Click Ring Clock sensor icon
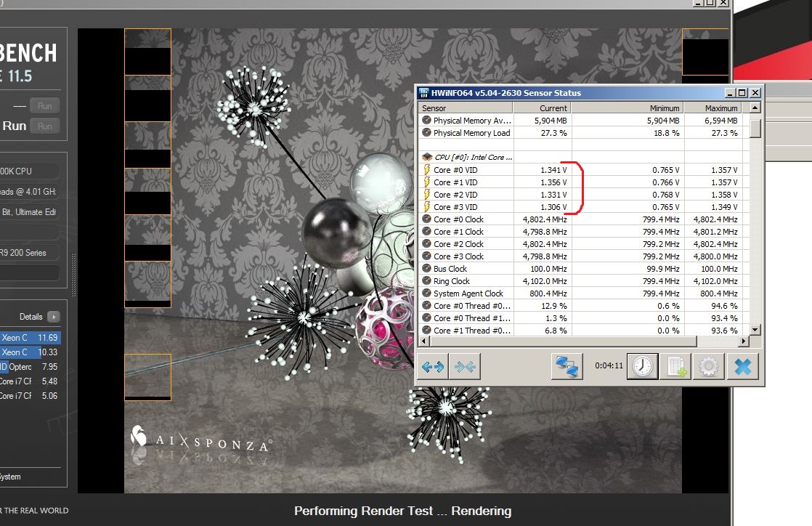Image resolution: width=812 pixels, height=526 pixels. (427, 281)
